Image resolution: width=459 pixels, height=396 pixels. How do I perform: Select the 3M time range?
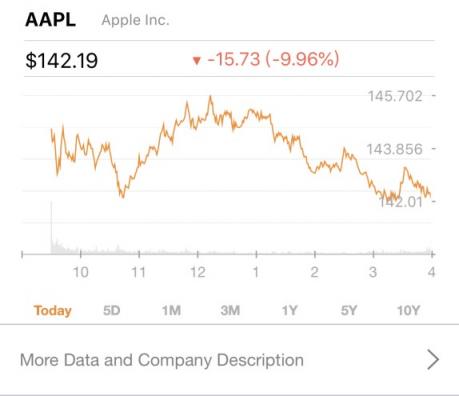(230, 310)
